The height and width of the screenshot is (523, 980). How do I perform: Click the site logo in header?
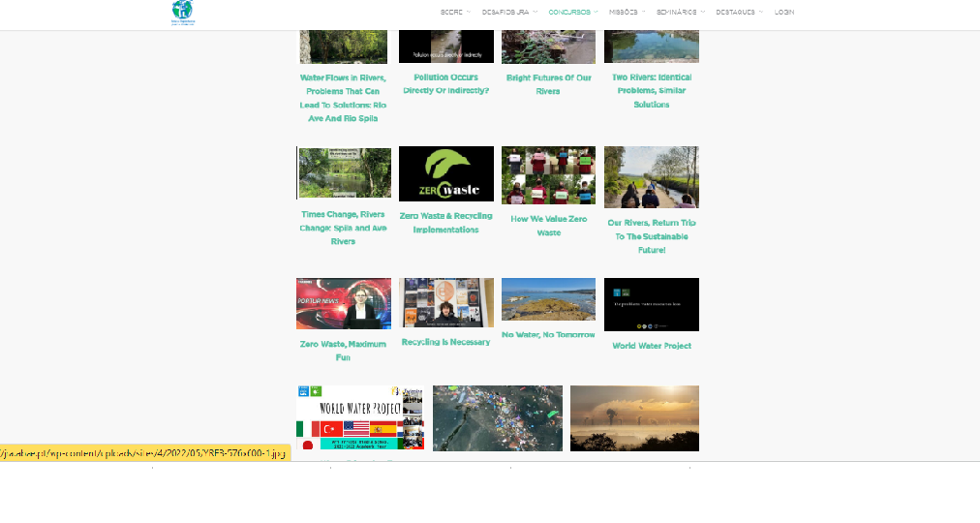point(182,13)
